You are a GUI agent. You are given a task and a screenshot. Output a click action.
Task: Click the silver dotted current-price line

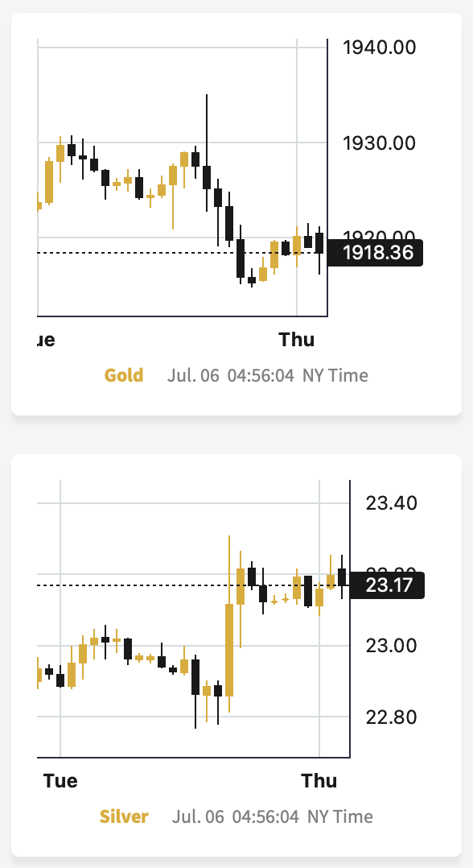tap(193, 585)
